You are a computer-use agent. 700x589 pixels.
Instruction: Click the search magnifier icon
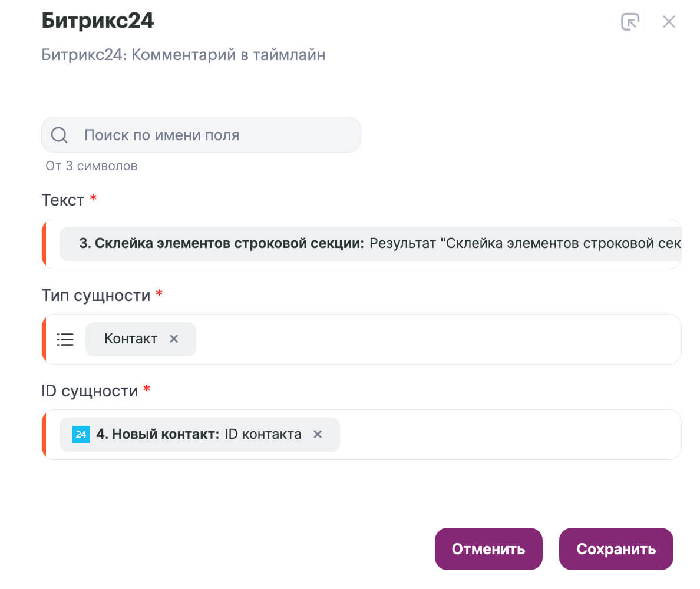pos(60,135)
